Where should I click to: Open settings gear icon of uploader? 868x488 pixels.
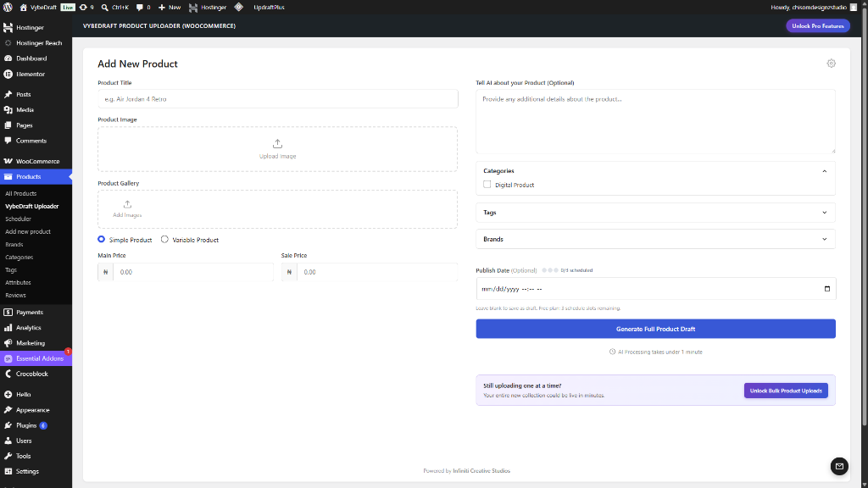(x=831, y=64)
